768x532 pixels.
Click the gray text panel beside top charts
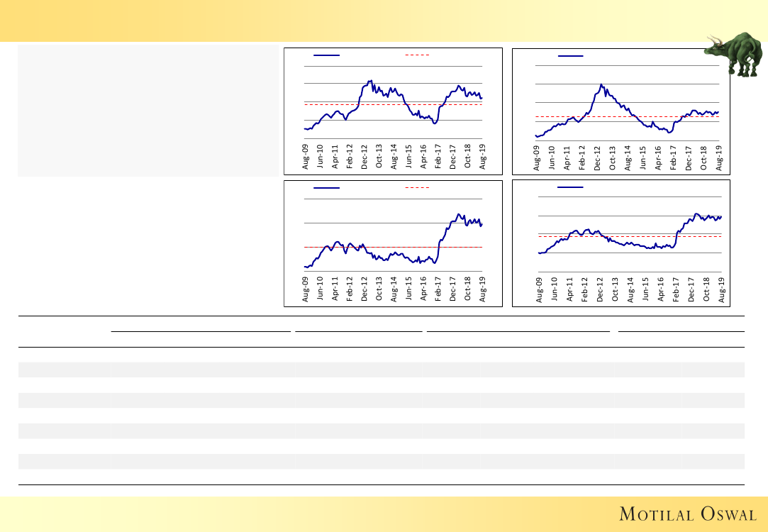pos(148,111)
